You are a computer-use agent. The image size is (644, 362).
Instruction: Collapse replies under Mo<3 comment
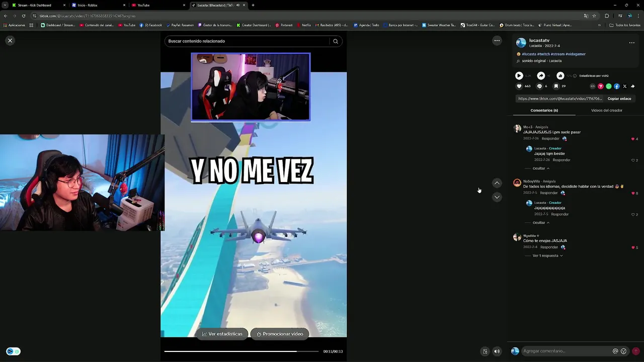click(541, 168)
